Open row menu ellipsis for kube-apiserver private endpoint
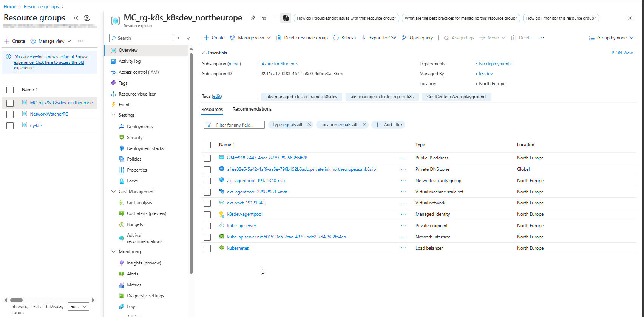 [403, 226]
